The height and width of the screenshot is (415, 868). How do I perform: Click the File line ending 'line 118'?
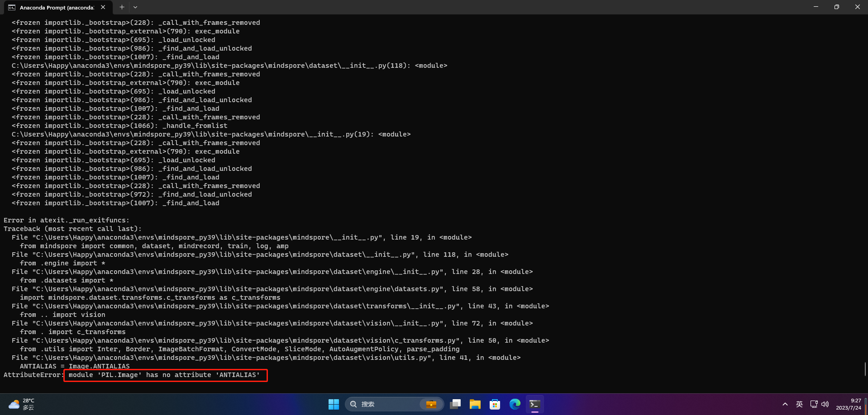pyautogui.click(x=260, y=255)
